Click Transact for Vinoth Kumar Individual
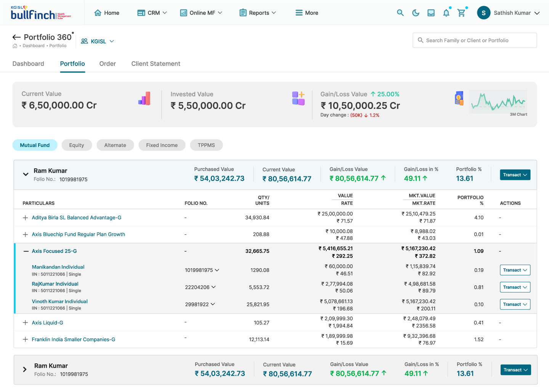This screenshot has height=392, width=549. pos(515,304)
